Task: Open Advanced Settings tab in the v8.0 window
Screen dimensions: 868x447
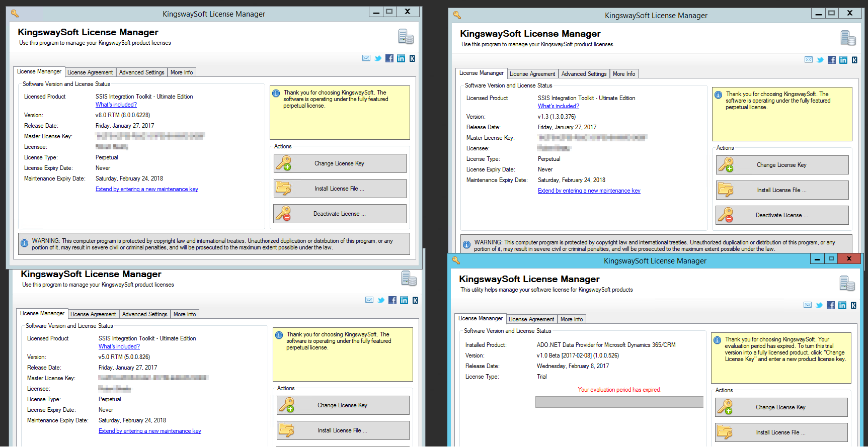Action: (142, 72)
